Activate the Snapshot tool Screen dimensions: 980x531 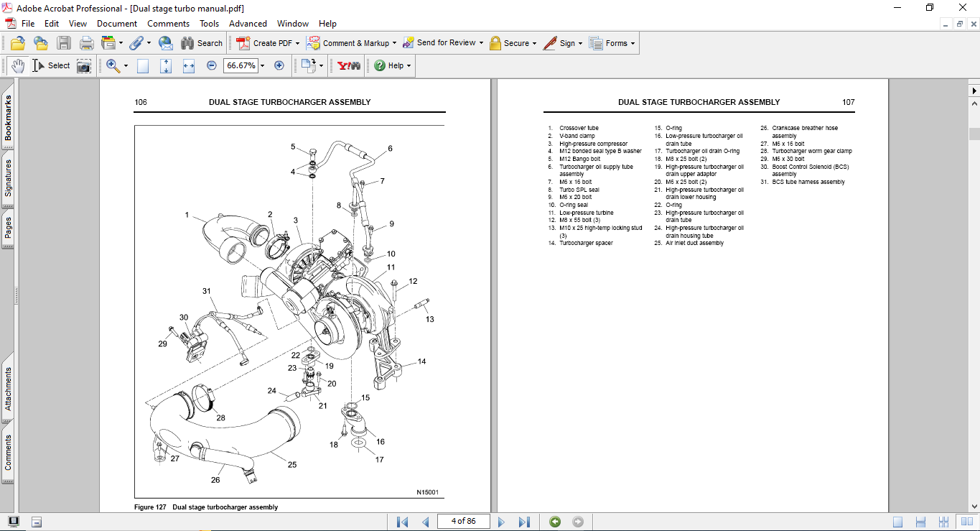click(x=83, y=65)
